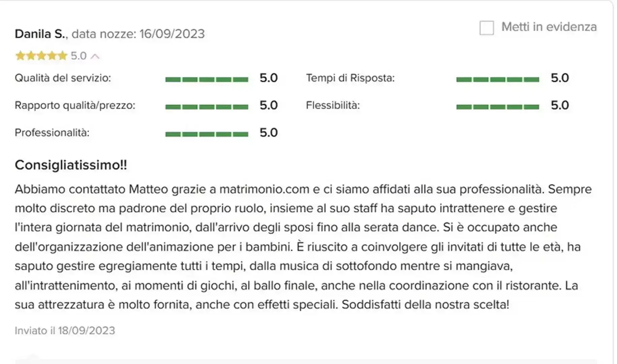Click the Professionalità 5.0 score value
Screen dimensions: 617x364
pyautogui.click(x=269, y=133)
